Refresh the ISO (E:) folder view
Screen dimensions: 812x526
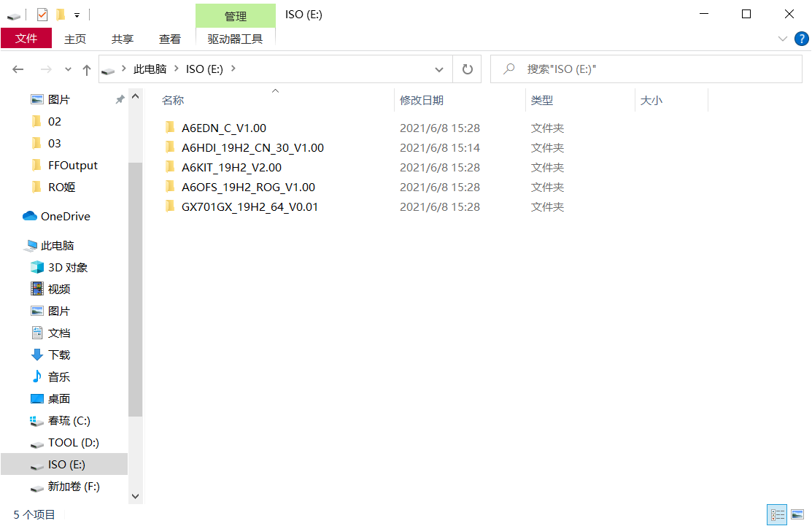click(x=467, y=69)
